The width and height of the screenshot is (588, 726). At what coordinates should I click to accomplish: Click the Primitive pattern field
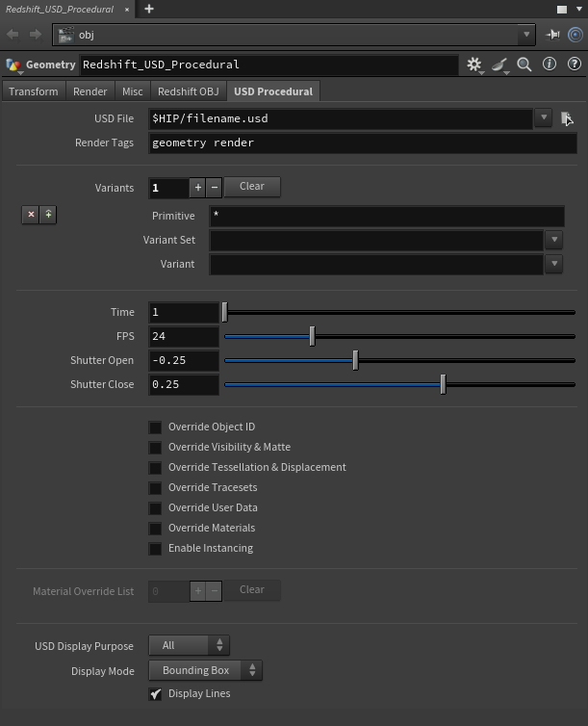click(387, 216)
